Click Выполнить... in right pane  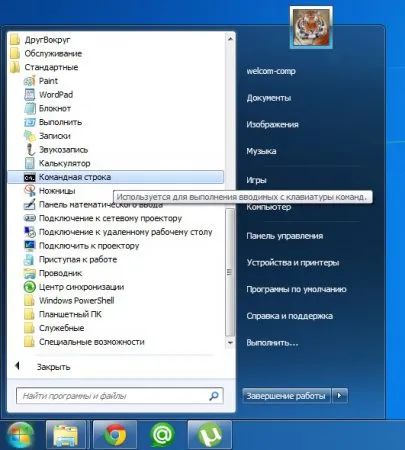coord(272,343)
